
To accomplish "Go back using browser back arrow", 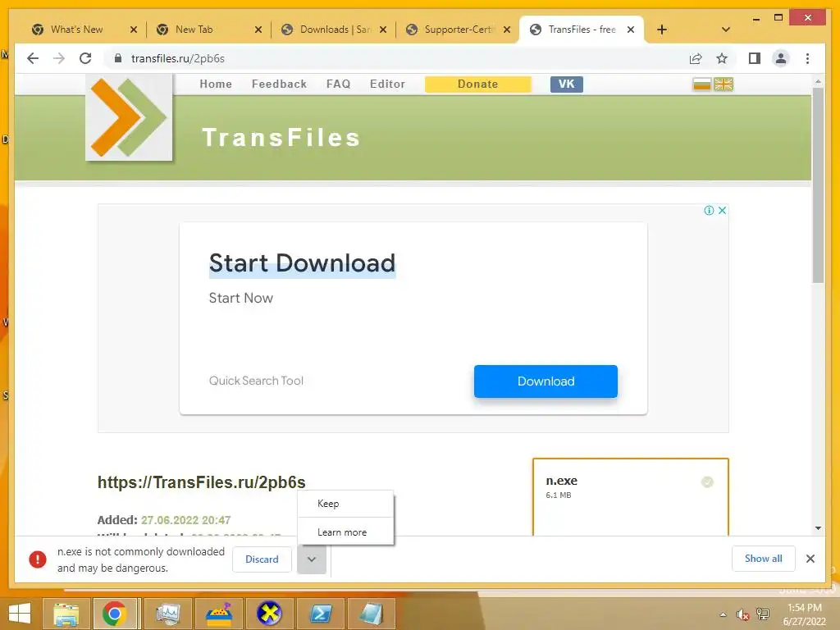I will pos(33,58).
